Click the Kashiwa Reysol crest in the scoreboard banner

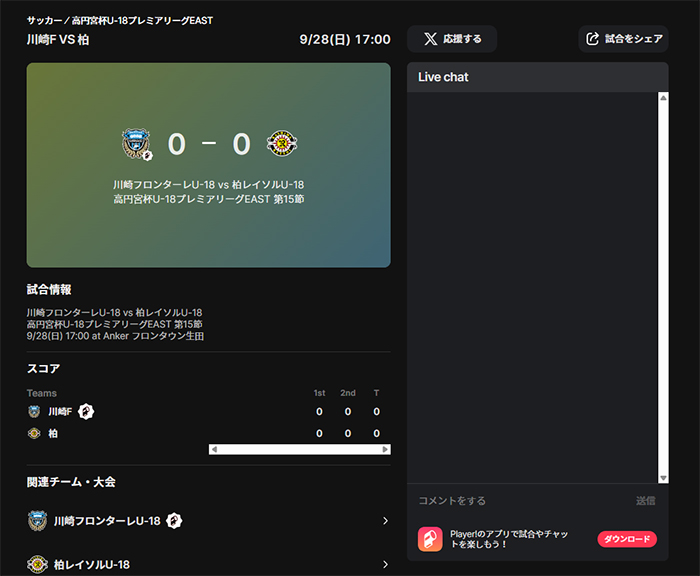pos(282,143)
